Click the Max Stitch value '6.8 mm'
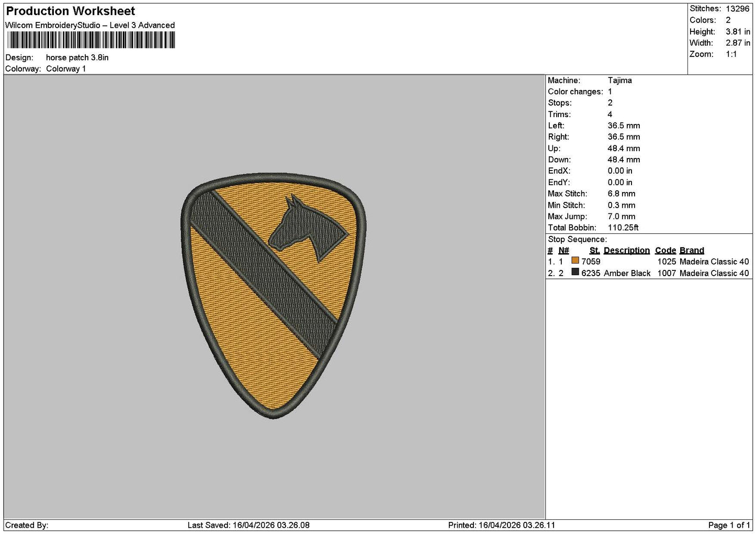The image size is (756, 534). pos(622,194)
